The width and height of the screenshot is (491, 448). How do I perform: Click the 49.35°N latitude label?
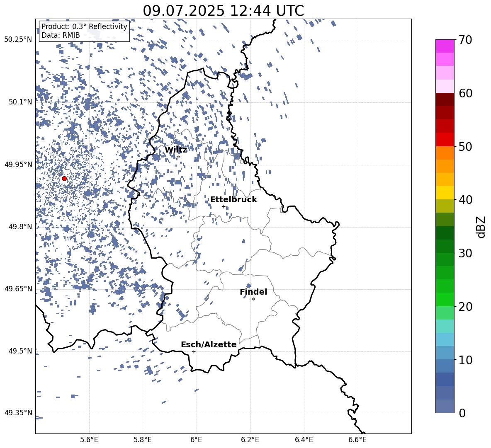click(x=18, y=413)
